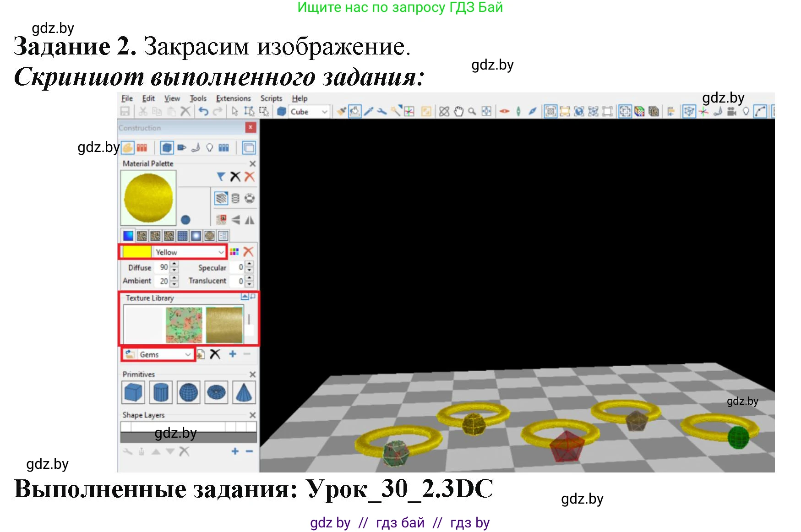
Task: Add a Cone primitive
Action: [x=244, y=392]
